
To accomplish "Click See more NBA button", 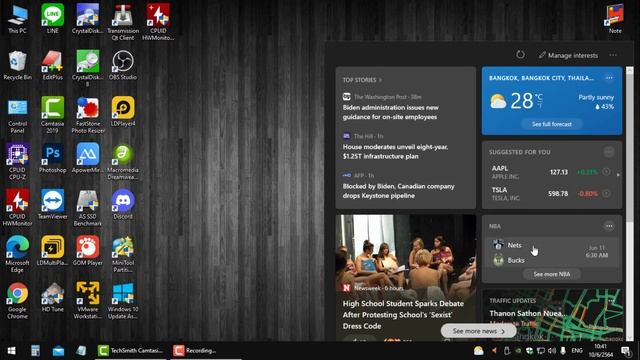I will point(552,274).
